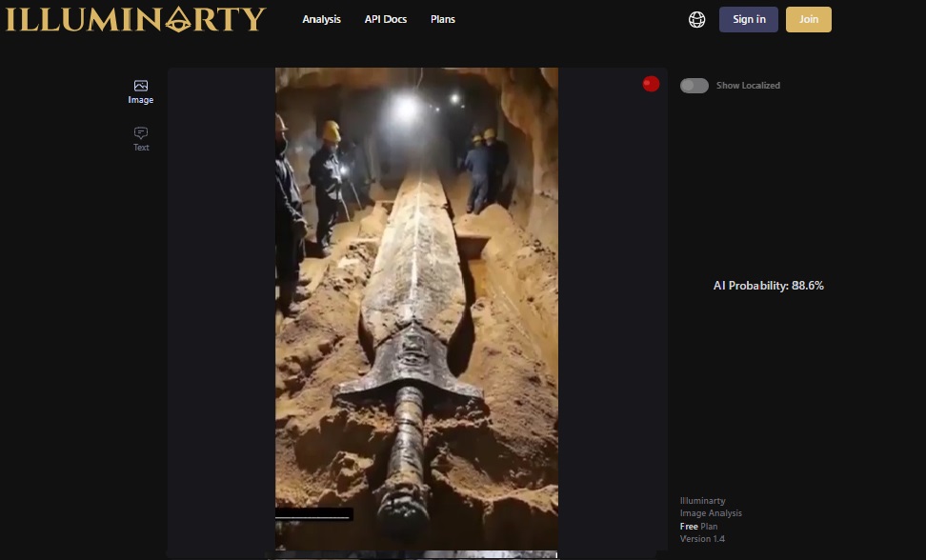Viewport: 926px width, 560px height.
Task: Click the "Text" label under sidebar icon
Action: (141, 148)
